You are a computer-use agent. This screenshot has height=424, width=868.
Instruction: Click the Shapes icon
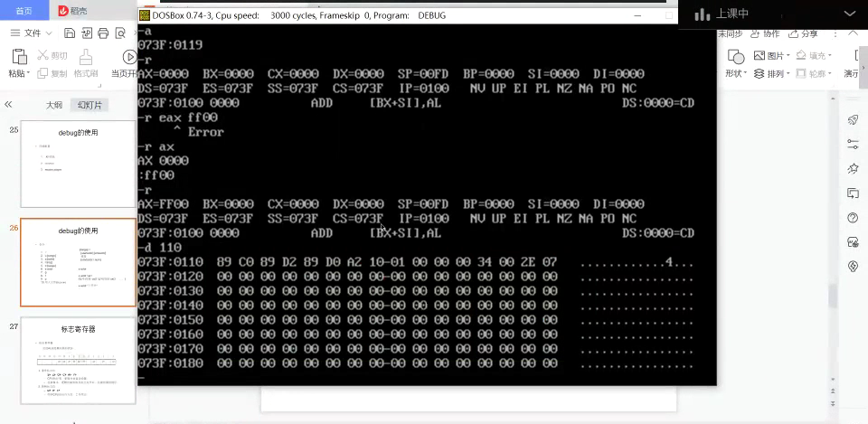point(736,56)
